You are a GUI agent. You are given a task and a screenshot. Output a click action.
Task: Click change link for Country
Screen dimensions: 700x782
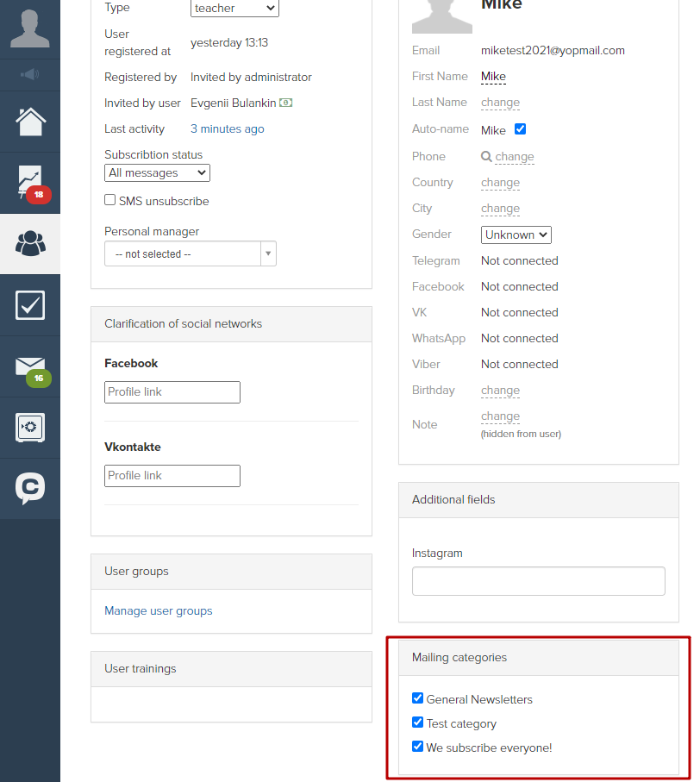pos(500,183)
